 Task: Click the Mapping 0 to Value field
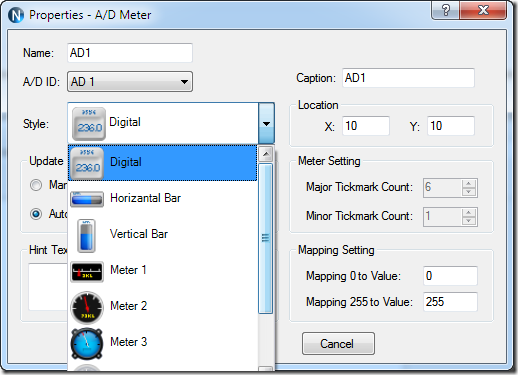click(450, 276)
